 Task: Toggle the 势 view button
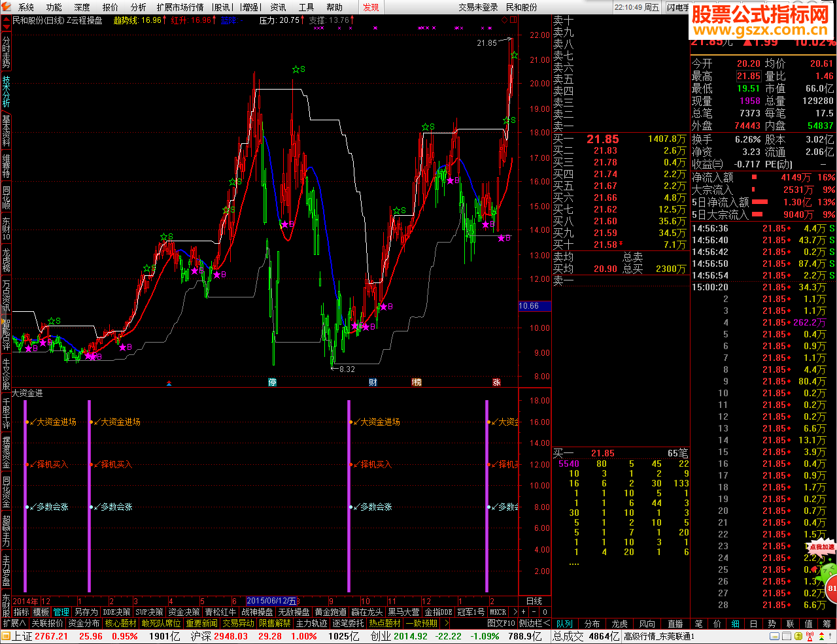coord(772,624)
